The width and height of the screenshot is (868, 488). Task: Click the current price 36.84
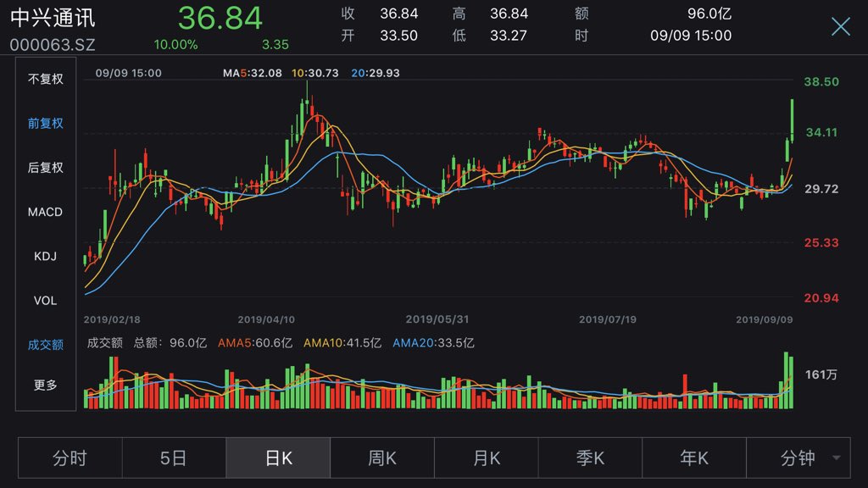pos(220,18)
